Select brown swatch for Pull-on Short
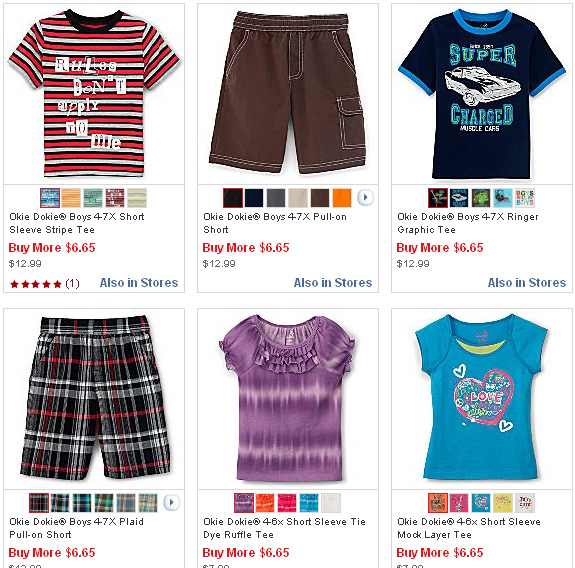Viewport: 575px width, 568px height. coord(320,198)
